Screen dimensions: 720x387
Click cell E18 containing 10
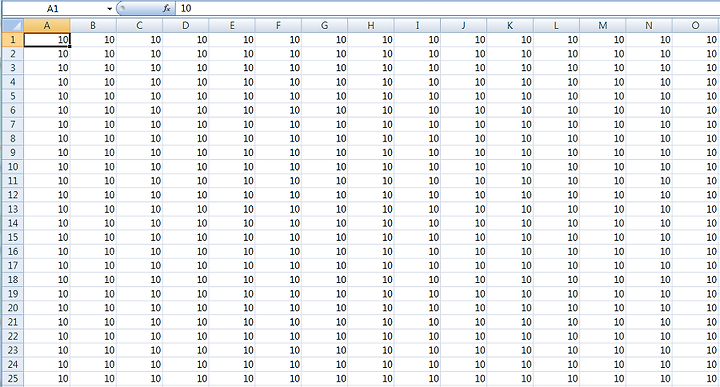(x=232, y=280)
